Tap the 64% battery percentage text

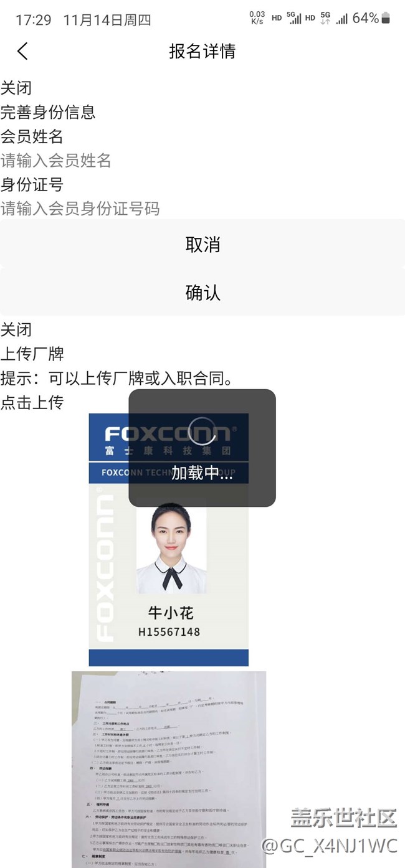(x=365, y=18)
